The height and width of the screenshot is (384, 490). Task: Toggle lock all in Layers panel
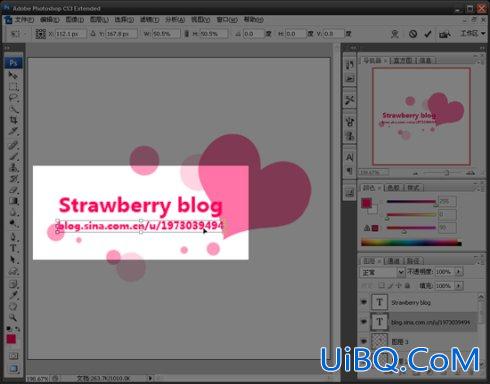[407, 286]
